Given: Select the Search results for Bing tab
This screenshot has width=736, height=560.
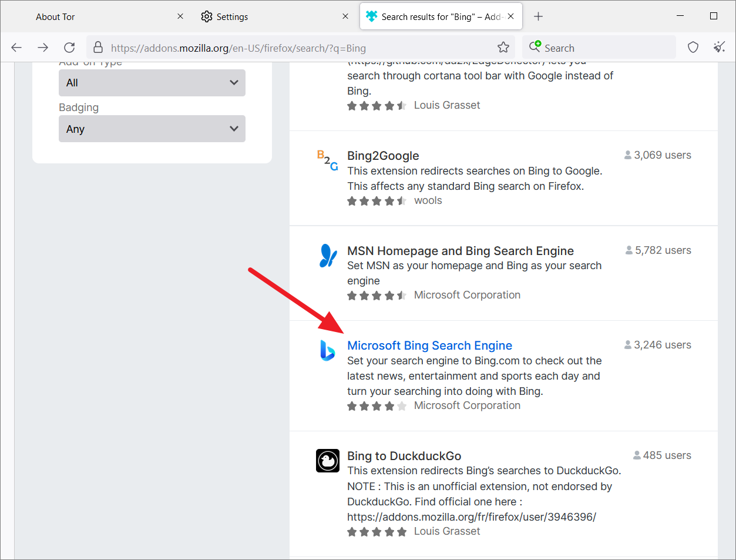Looking at the screenshot, I should [441, 16].
